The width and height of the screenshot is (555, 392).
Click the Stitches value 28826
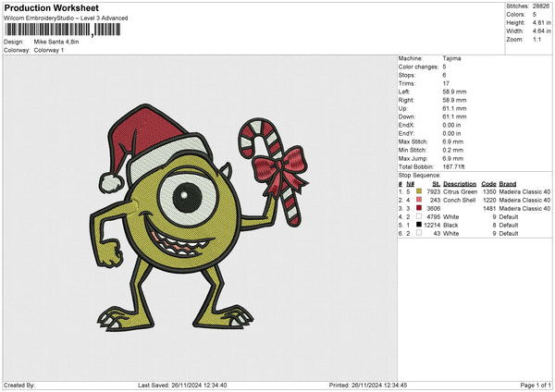(541, 6)
